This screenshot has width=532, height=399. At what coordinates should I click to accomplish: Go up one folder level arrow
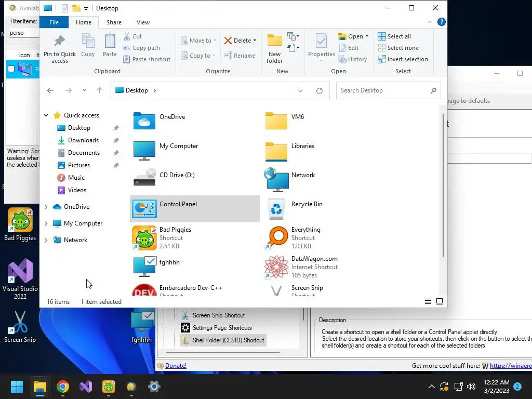pos(99,90)
